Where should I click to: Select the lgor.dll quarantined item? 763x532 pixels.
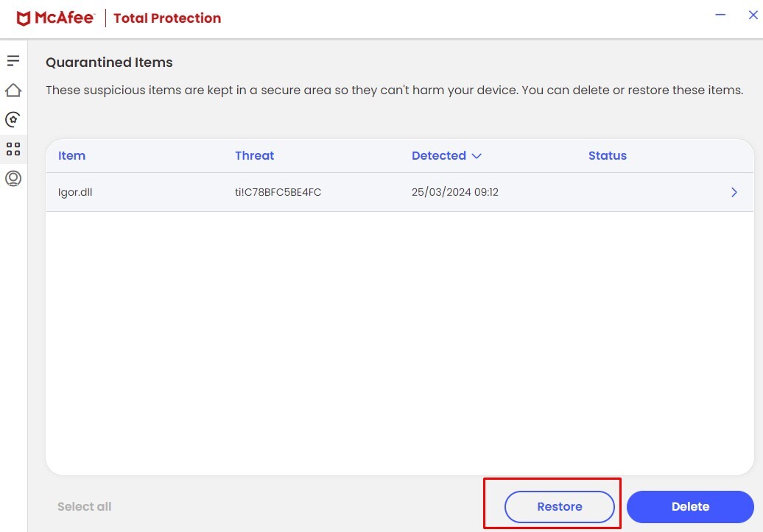click(75, 192)
